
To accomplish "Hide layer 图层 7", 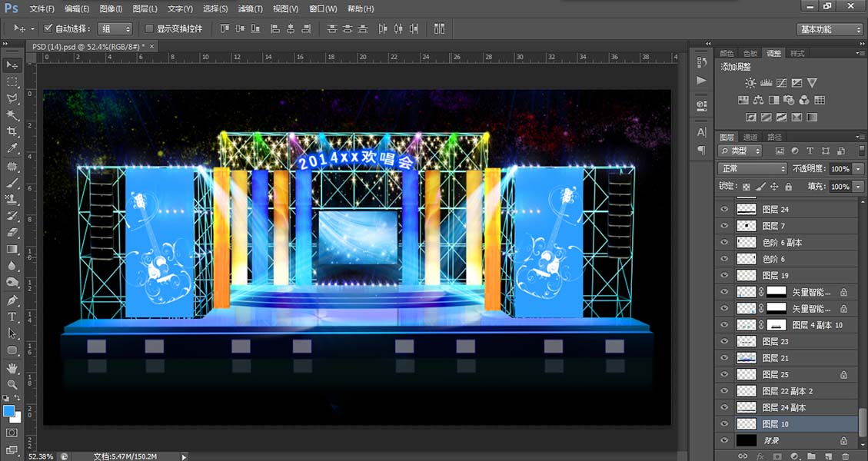I will click(x=724, y=226).
